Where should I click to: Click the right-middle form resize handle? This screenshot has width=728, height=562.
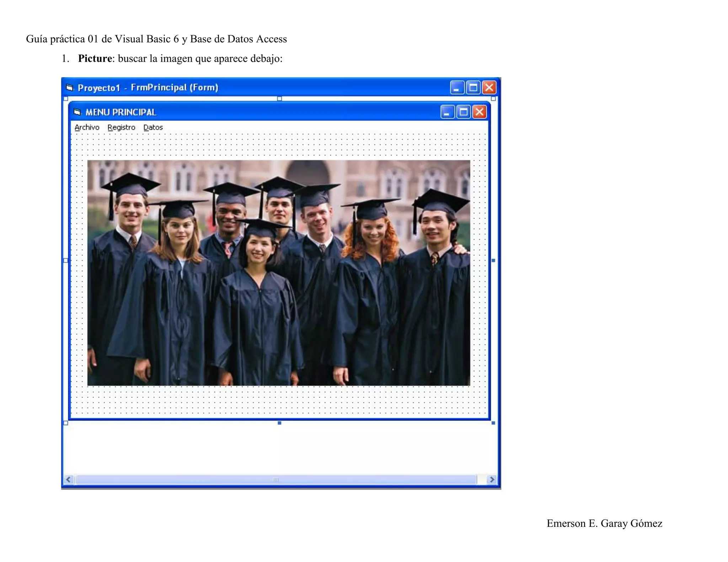point(493,260)
